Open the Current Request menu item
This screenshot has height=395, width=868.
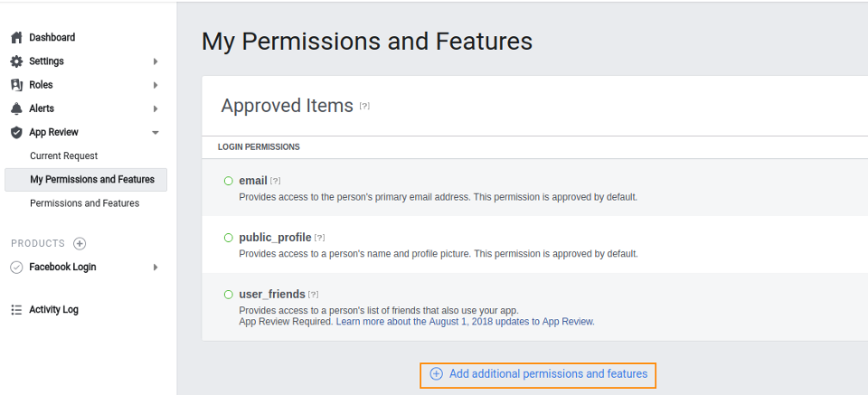(x=63, y=156)
